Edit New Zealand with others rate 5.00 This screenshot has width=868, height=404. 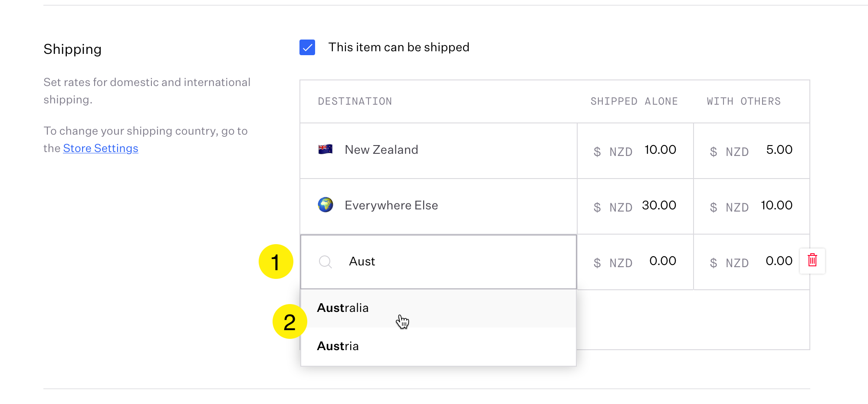(x=779, y=150)
